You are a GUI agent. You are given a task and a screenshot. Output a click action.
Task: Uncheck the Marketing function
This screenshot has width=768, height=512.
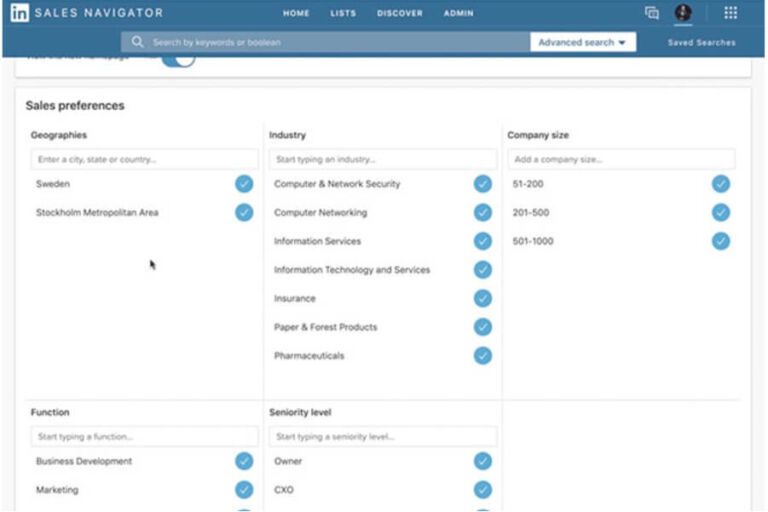(x=244, y=489)
